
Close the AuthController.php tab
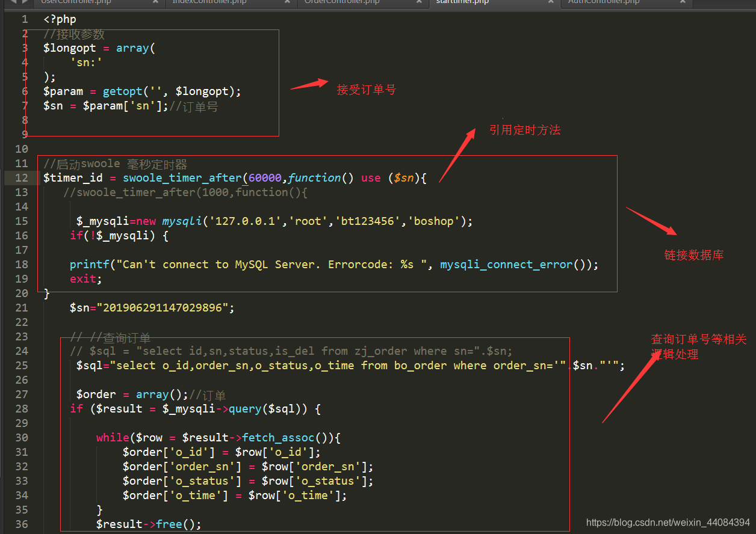tap(682, 2)
